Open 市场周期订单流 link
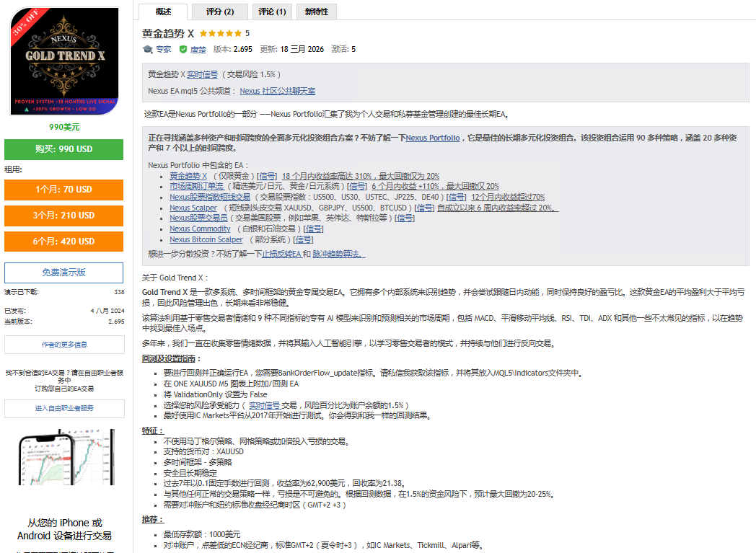 (197, 186)
